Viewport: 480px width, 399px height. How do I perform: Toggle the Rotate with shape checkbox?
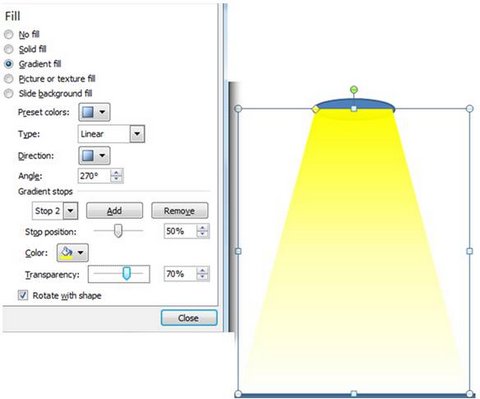click(23, 295)
